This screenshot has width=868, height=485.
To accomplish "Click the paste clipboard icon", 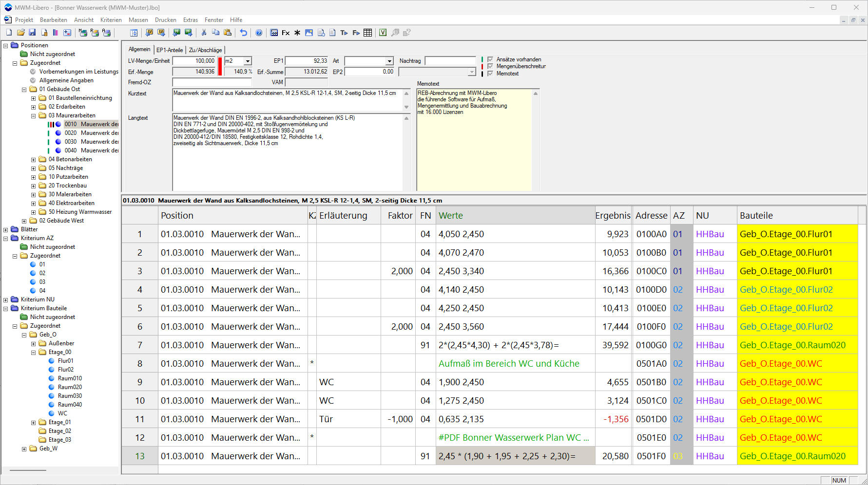I will 228,33.
